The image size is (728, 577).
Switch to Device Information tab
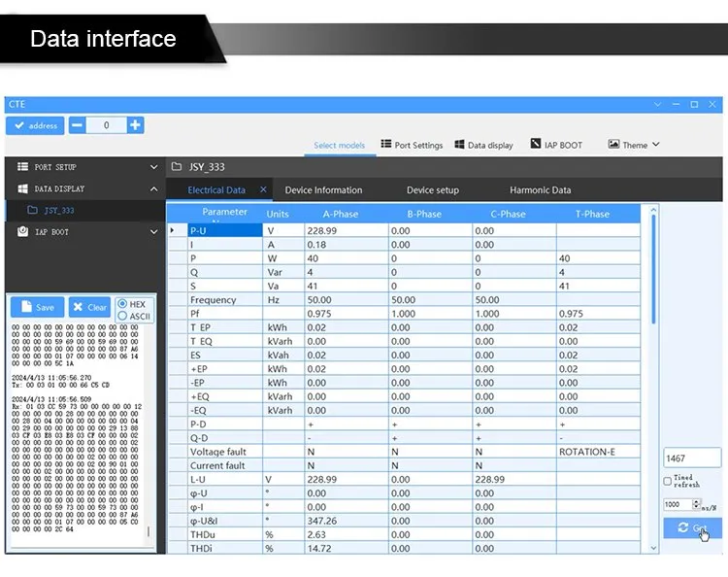pos(323,190)
